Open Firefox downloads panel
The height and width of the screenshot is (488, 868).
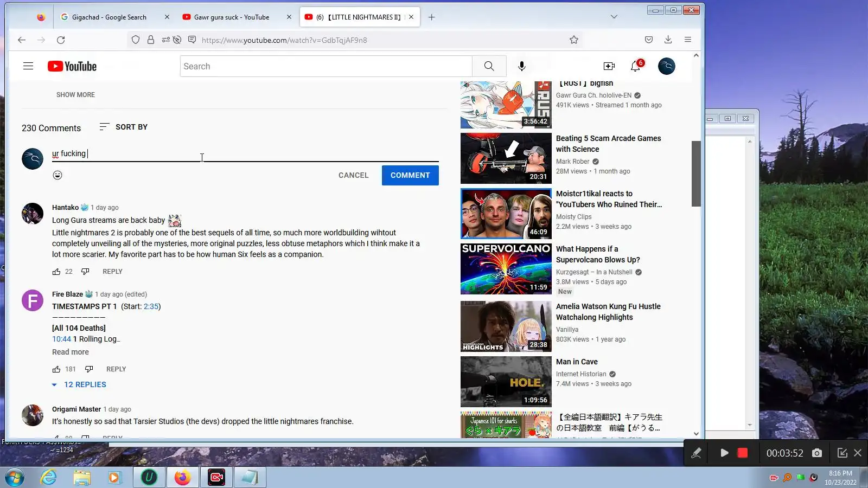pos(668,40)
